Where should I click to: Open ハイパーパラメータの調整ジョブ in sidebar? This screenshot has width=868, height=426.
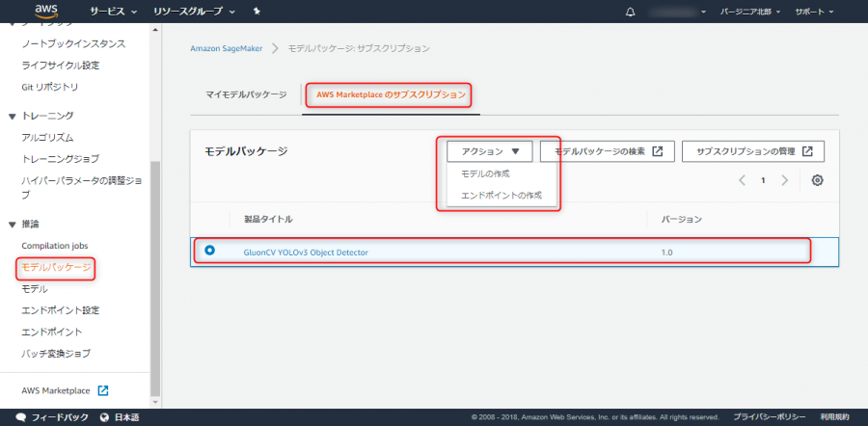81,188
